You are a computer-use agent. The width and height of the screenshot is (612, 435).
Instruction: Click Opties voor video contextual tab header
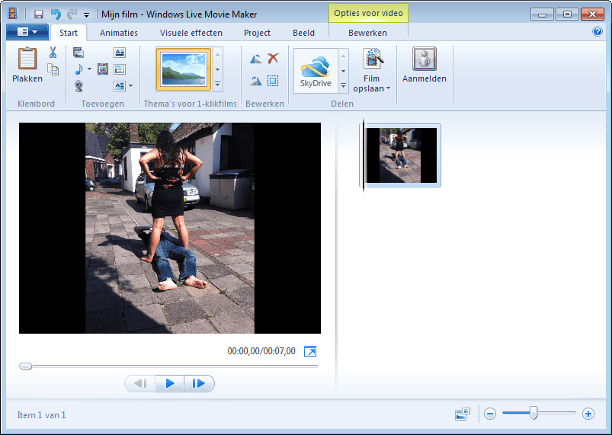[x=368, y=13]
